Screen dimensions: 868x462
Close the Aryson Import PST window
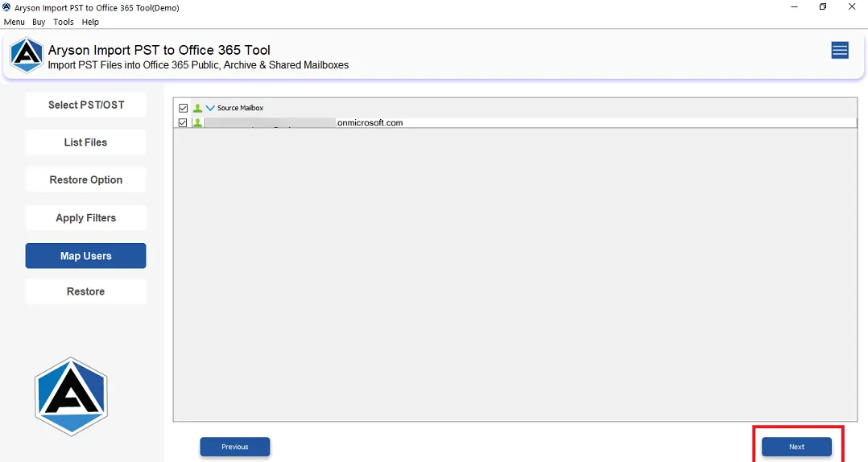pos(852,7)
